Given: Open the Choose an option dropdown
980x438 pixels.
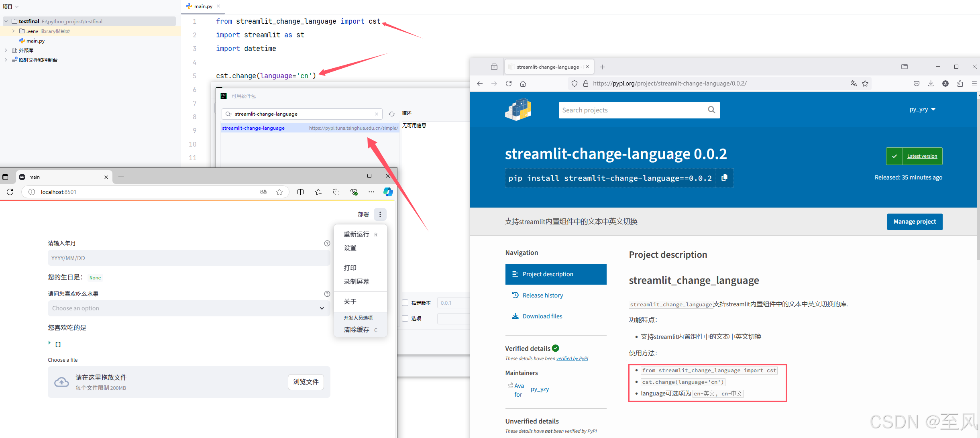Looking at the screenshot, I should coord(189,308).
